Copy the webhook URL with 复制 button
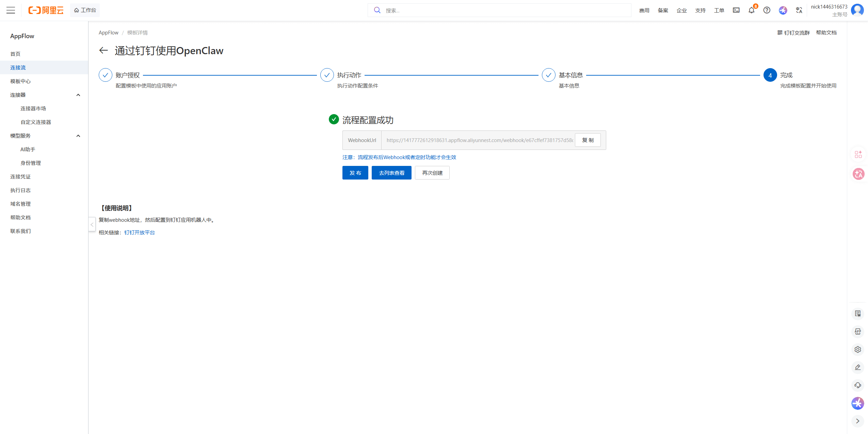The width and height of the screenshot is (868, 434). [588, 140]
